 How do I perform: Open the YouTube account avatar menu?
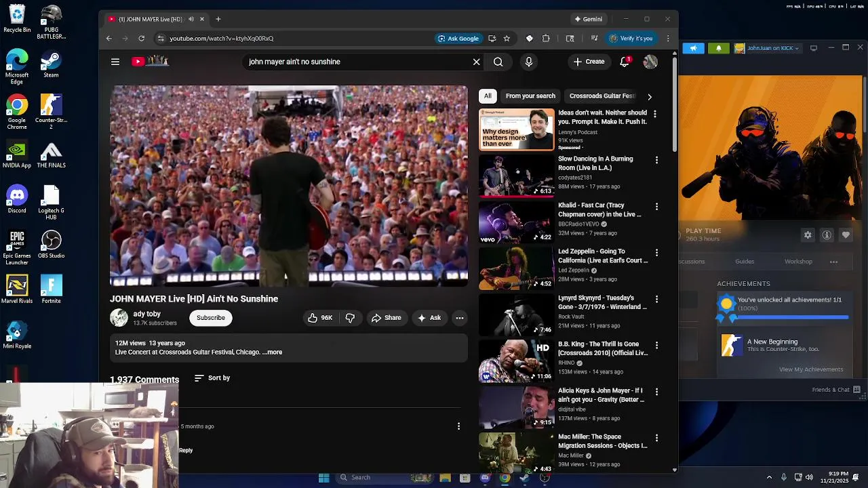point(650,62)
